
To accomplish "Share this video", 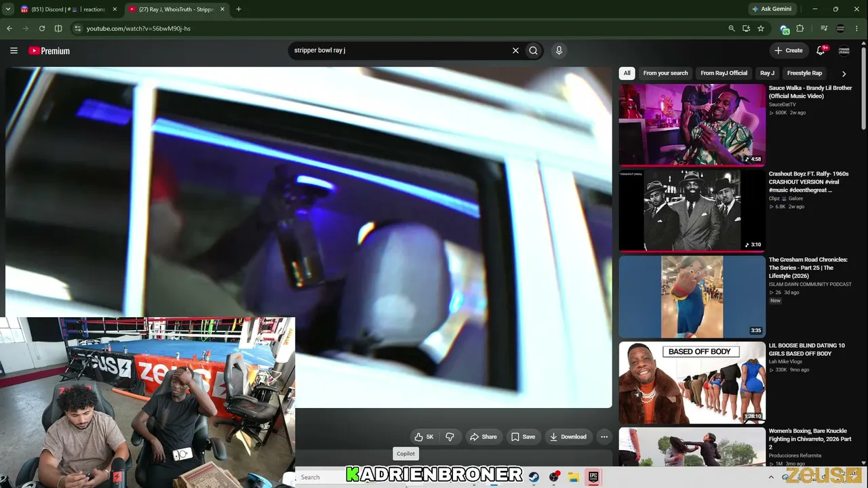I will 484,437.
